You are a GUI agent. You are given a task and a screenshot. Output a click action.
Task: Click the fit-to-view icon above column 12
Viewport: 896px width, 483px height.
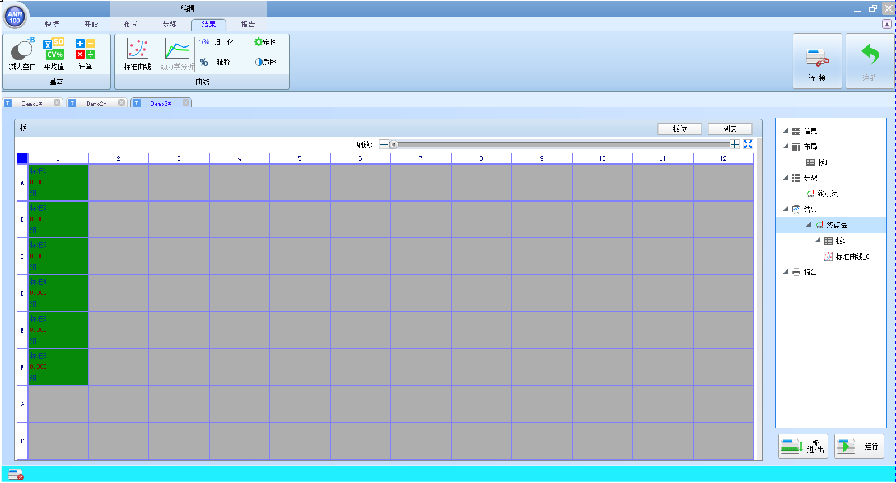(748, 144)
